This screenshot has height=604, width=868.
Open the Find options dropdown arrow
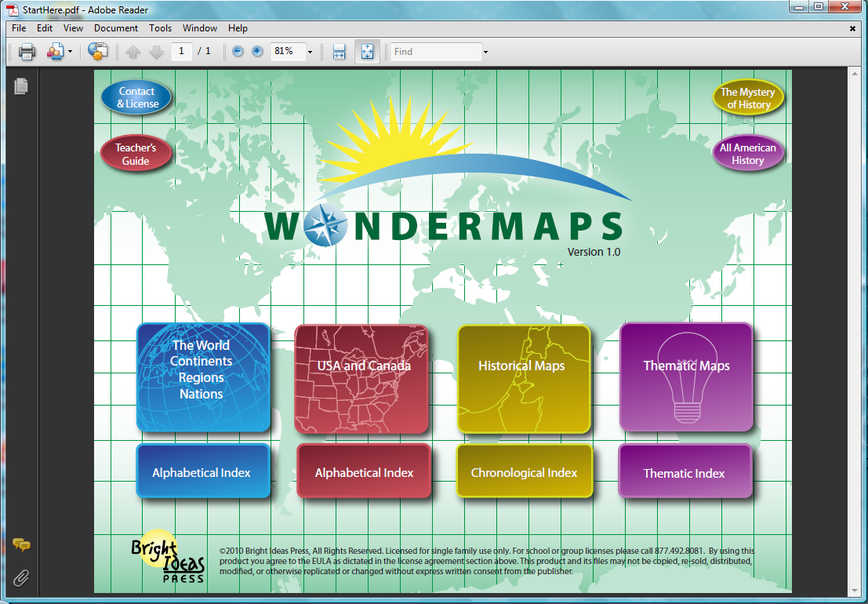point(485,52)
